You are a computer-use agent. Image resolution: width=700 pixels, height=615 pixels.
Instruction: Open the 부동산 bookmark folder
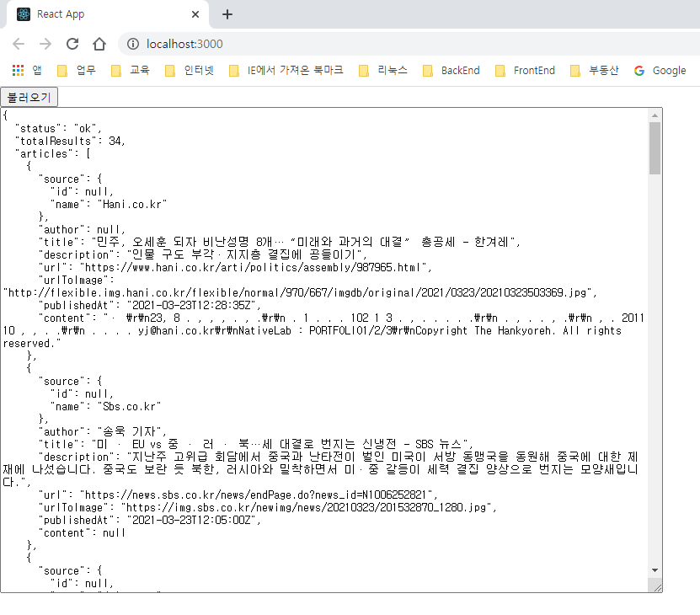[x=595, y=70]
